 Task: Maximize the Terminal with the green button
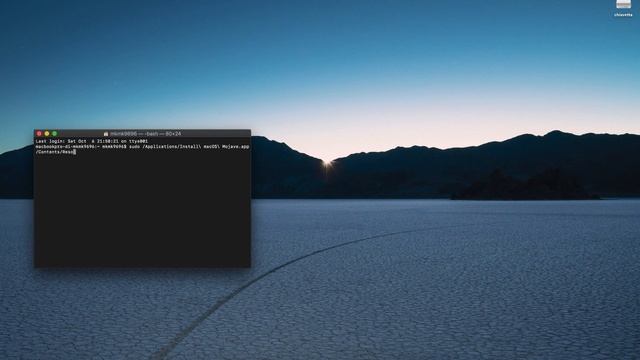55,133
